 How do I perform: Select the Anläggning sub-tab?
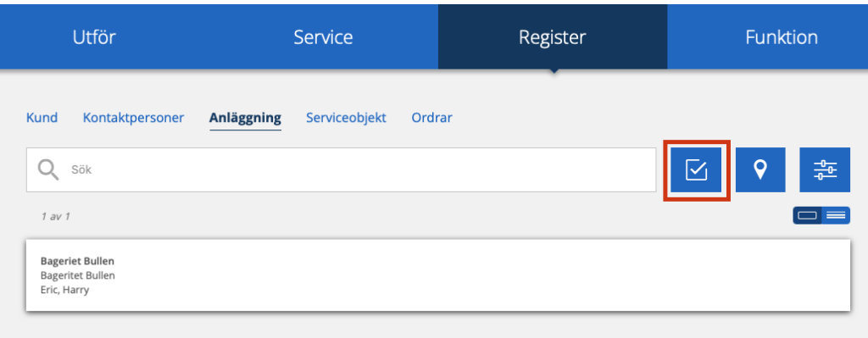coord(245,118)
